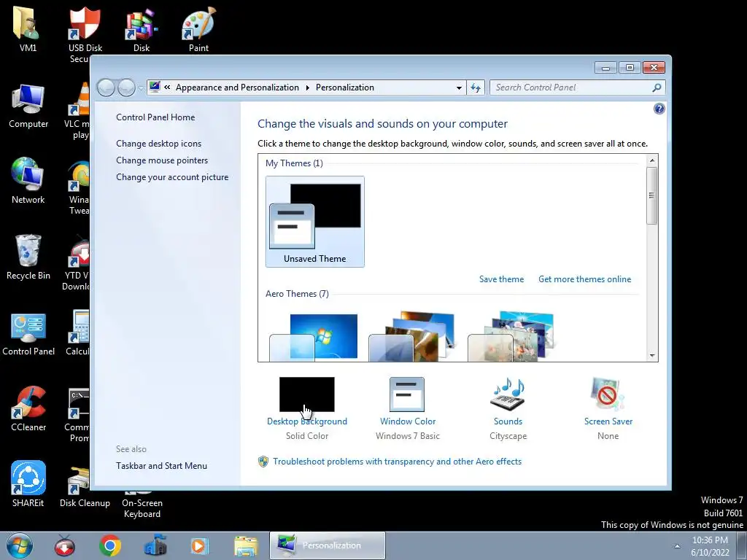Click the themes list scroll down arrow

tap(652, 356)
